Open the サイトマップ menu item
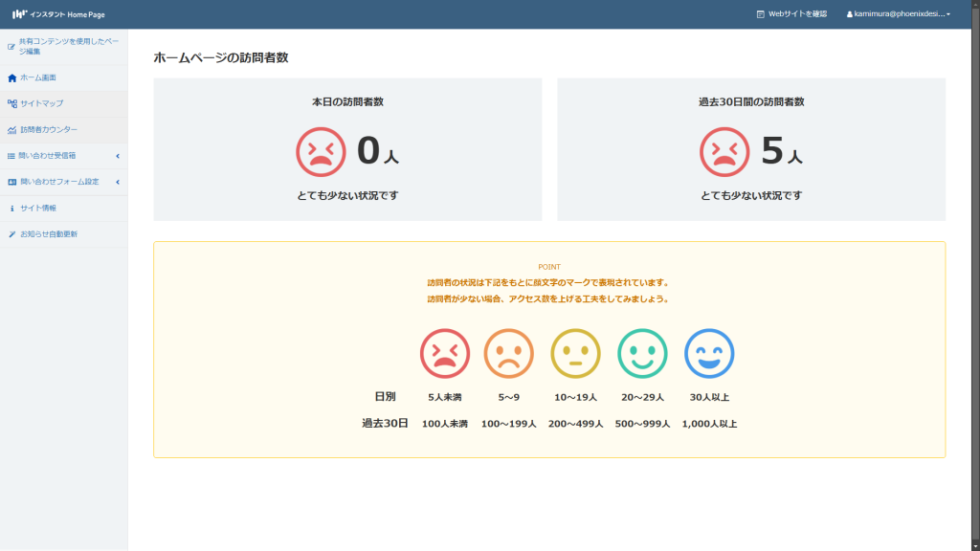980x551 pixels. 42,103
